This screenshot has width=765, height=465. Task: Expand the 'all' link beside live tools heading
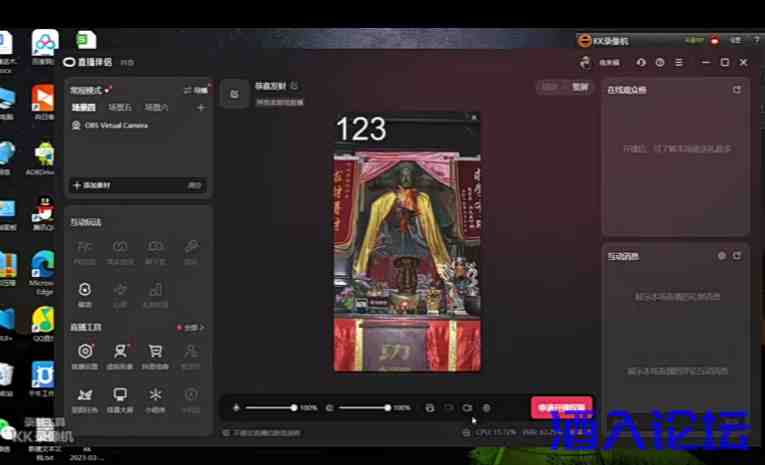191,327
